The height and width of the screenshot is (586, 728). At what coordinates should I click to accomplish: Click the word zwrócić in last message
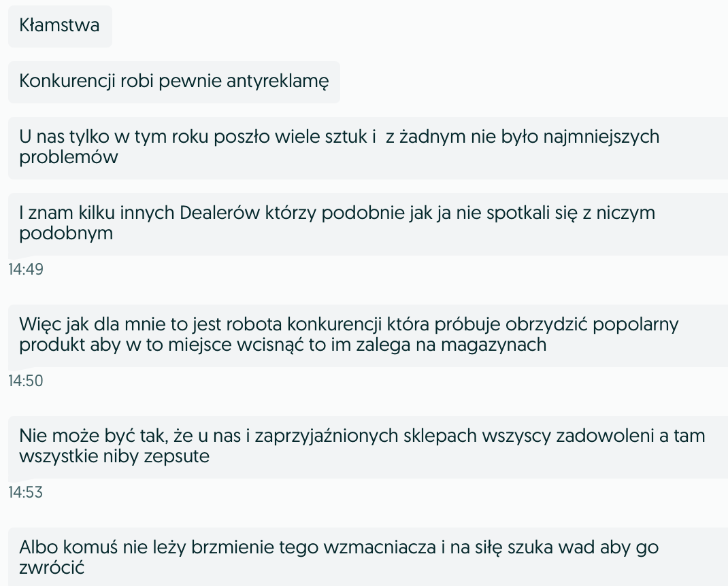[x=52, y=568]
